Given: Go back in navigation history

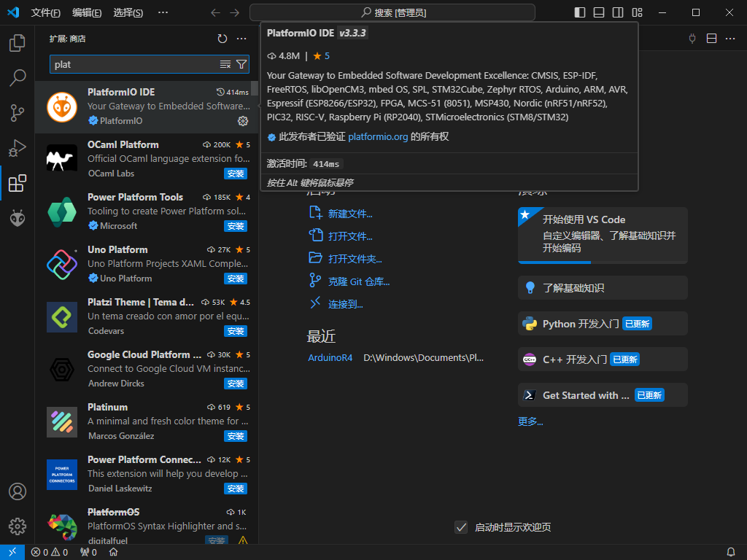Looking at the screenshot, I should tap(215, 12).
